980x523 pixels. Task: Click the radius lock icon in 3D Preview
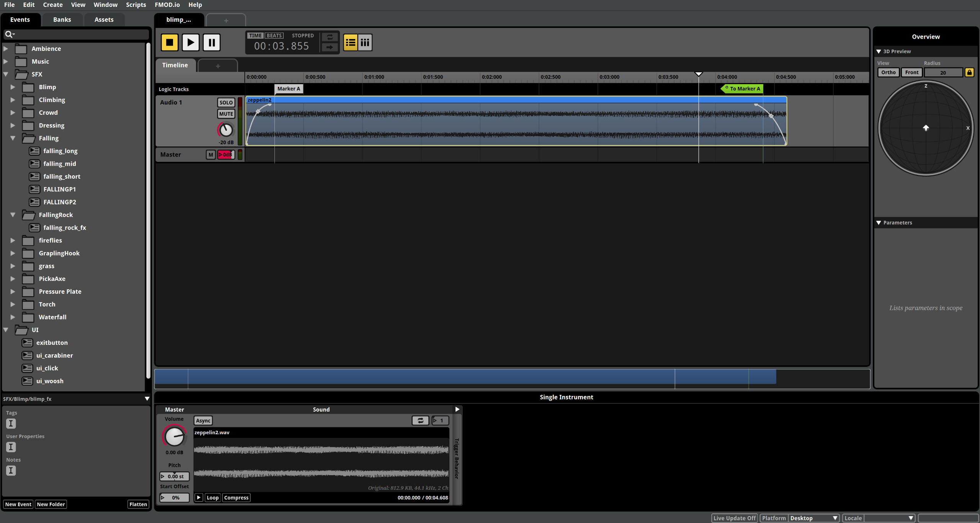click(969, 72)
